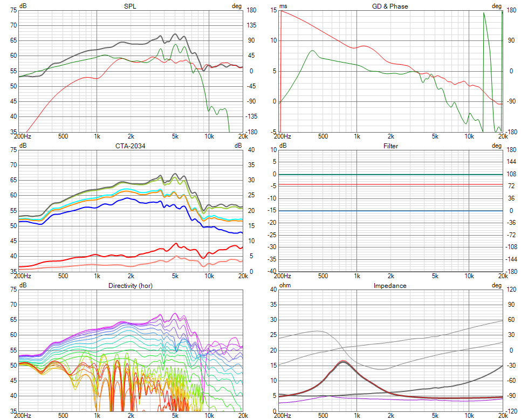Viewport: 521px width, 420px height.
Task: Click the 108 degree tick on Filter chart
Action: pos(511,174)
